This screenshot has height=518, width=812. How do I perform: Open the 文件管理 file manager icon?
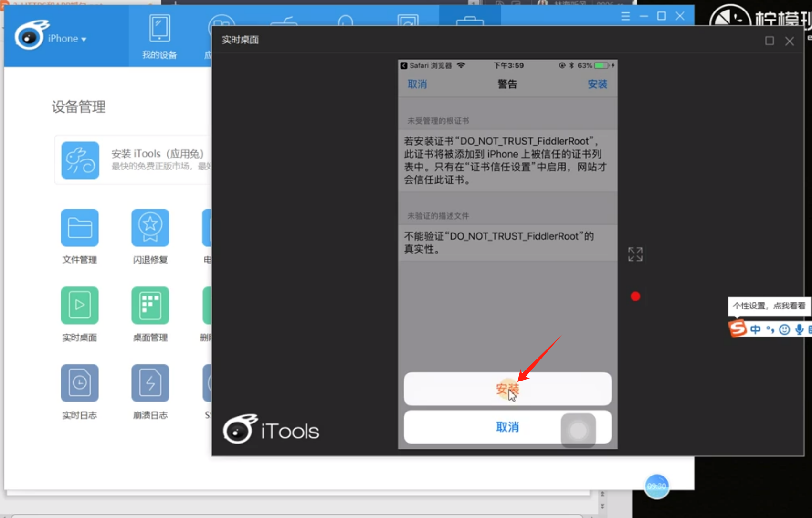click(80, 228)
